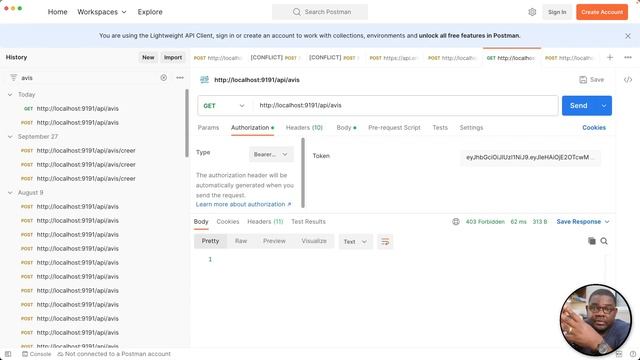640x360 pixels.
Task: Open the request Headers (10) tab
Action: click(x=304, y=128)
